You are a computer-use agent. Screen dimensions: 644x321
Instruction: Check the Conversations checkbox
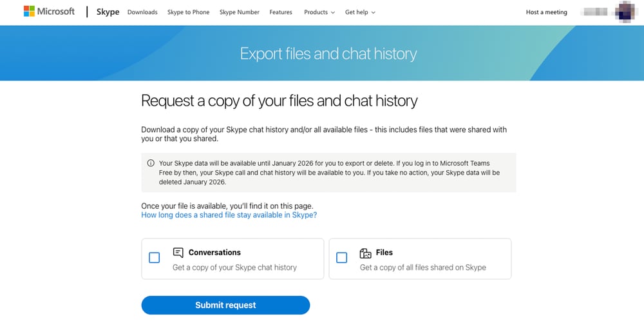click(x=155, y=258)
